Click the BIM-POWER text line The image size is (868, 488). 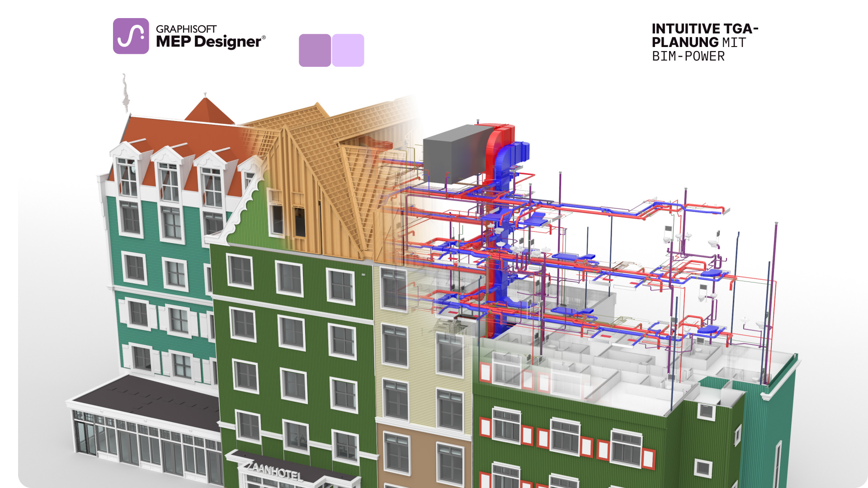688,56
